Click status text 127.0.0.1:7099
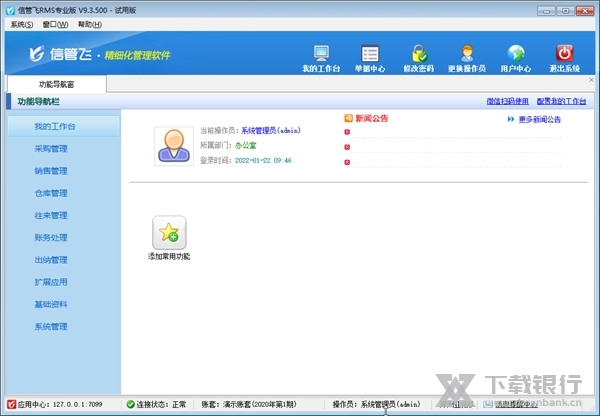This screenshot has height=416, width=600. click(x=77, y=404)
